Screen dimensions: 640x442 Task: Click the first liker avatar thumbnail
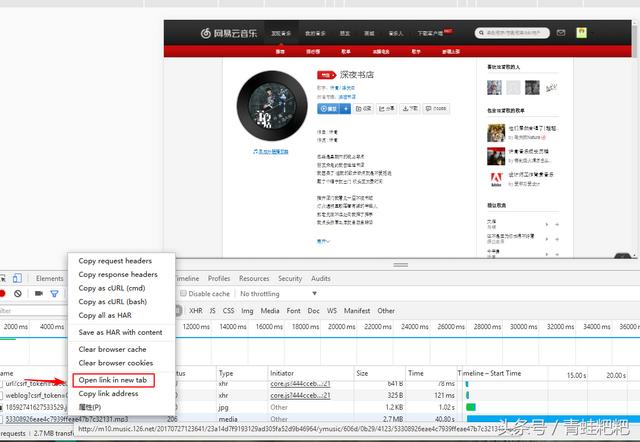coord(494,87)
